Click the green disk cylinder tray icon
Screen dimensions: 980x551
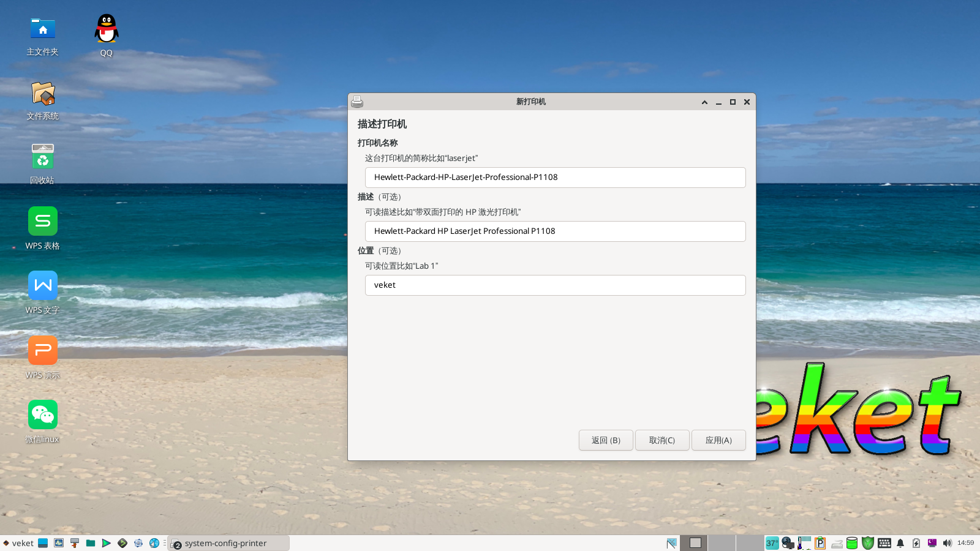(852, 543)
